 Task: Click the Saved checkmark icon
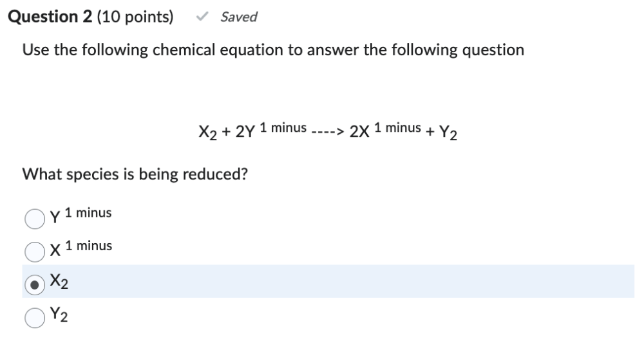coord(202,17)
